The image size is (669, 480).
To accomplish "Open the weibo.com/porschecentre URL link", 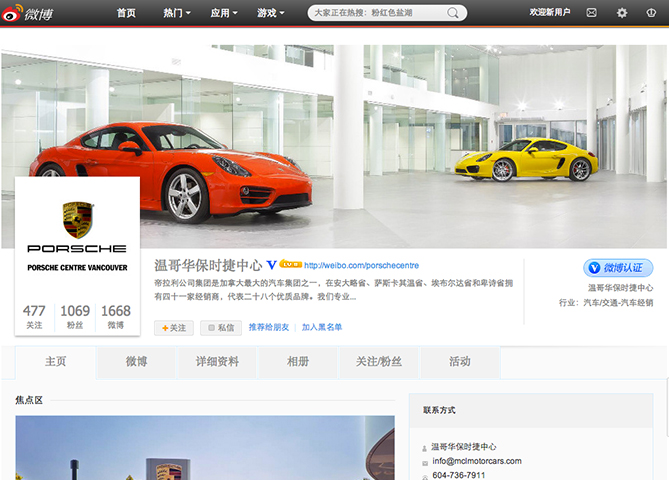I will (x=361, y=265).
